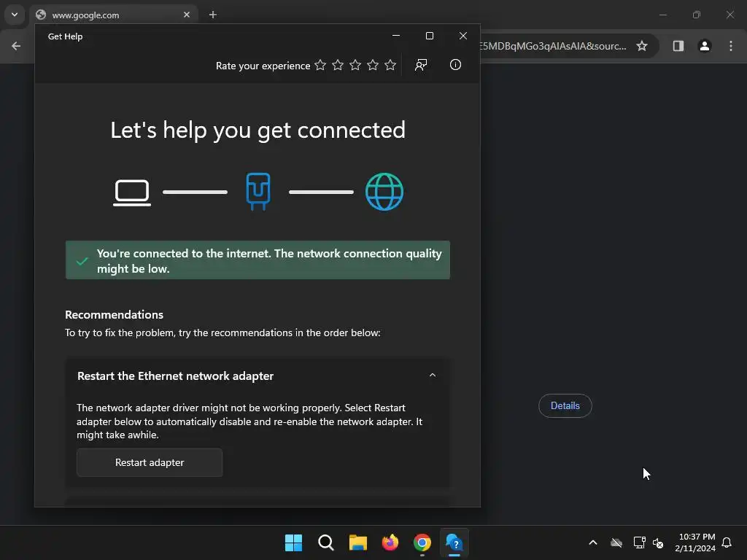Rate experience with the fifth star
Viewport: 747px width, 560px height.
tap(390, 65)
